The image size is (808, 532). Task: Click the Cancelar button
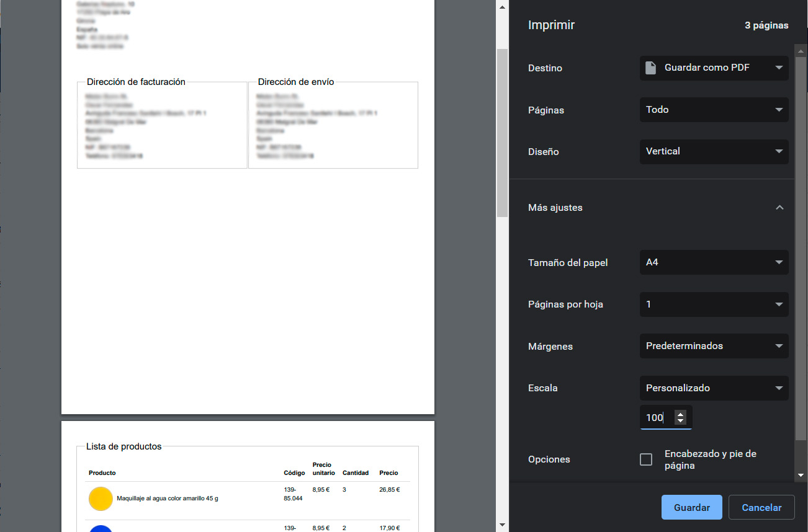tap(761, 507)
